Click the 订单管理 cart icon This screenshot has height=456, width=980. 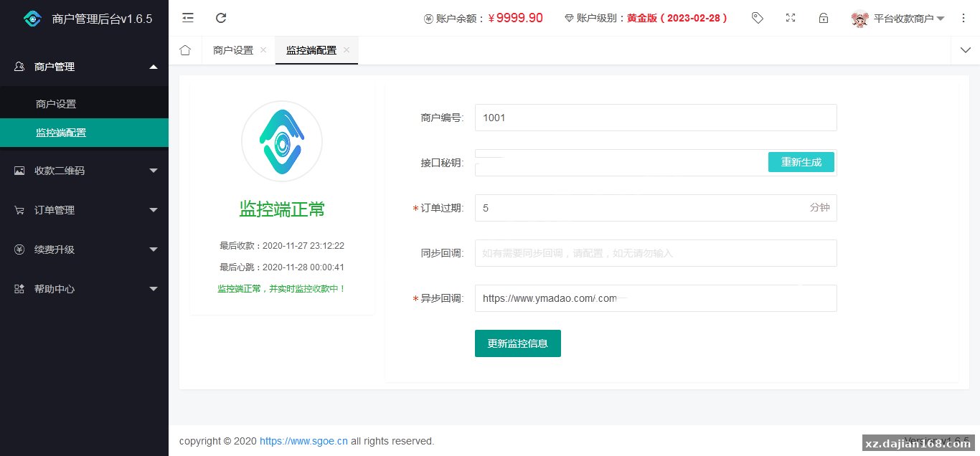[x=19, y=210]
